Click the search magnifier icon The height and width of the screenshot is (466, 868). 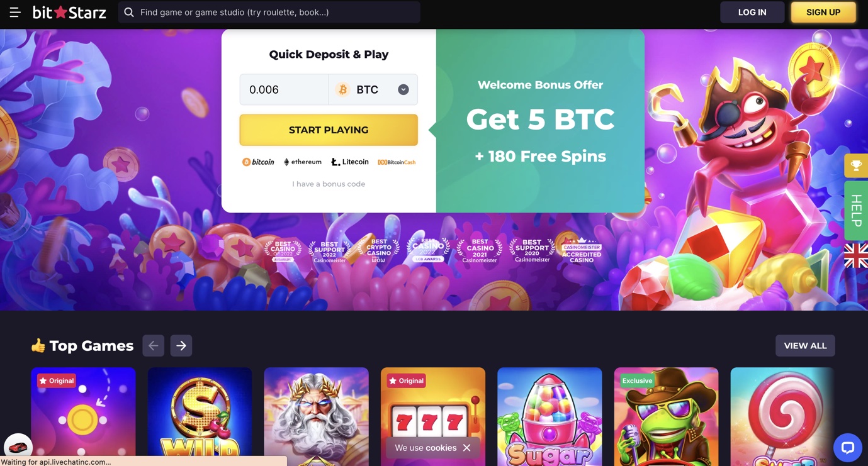[129, 12]
